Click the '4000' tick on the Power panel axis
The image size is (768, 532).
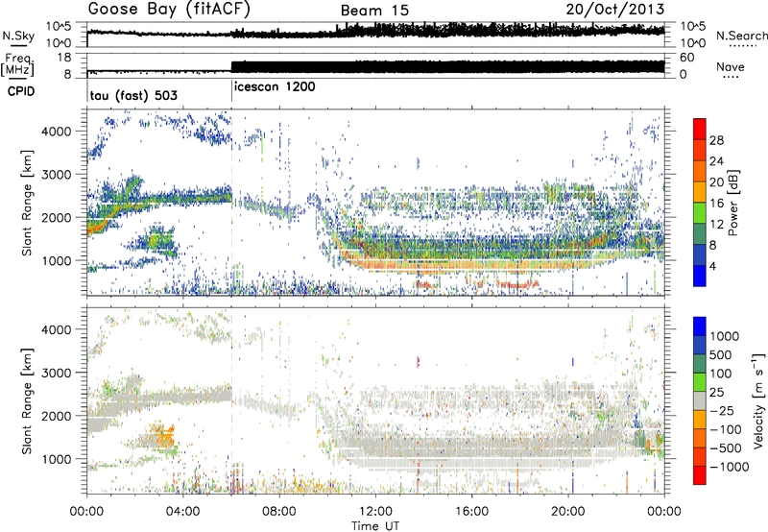click(x=56, y=132)
